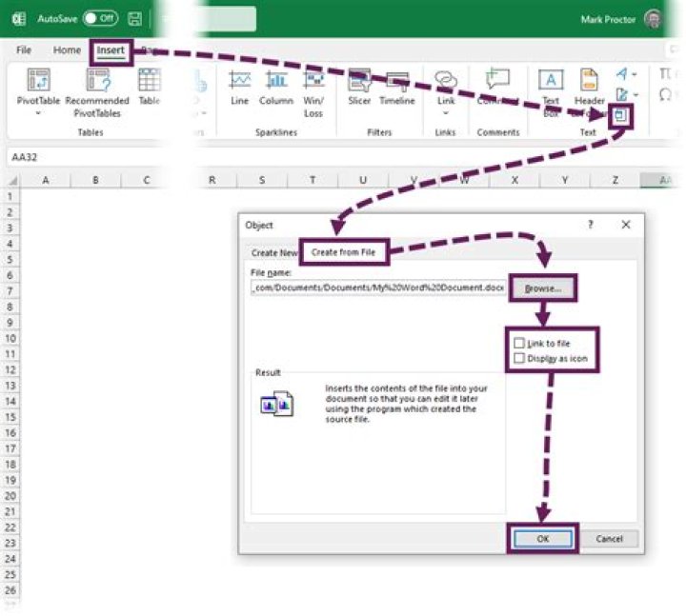Click the Excel app icon
The width and height of the screenshot is (686, 616).
coord(19,19)
